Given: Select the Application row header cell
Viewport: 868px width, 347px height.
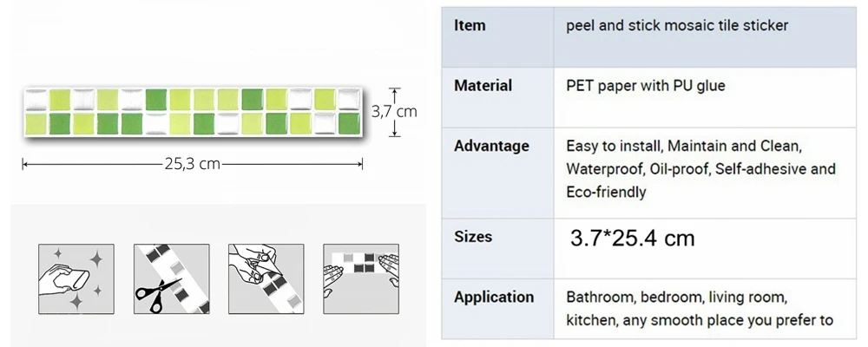Looking at the screenshot, I should [497, 309].
